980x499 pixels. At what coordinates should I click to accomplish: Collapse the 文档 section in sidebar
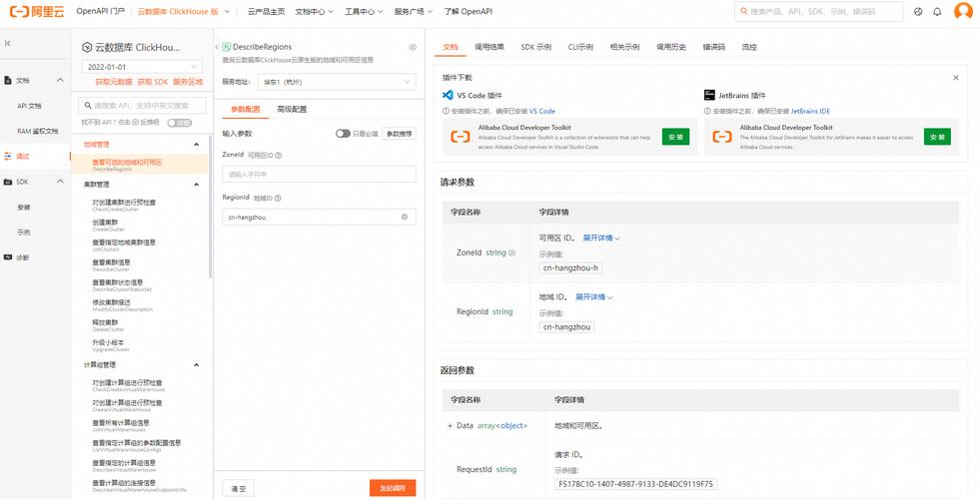(x=60, y=81)
